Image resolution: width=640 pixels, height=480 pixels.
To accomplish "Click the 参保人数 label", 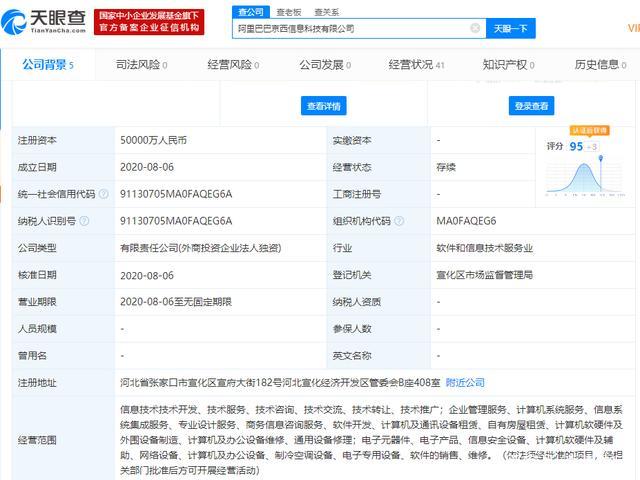I will (x=352, y=329).
